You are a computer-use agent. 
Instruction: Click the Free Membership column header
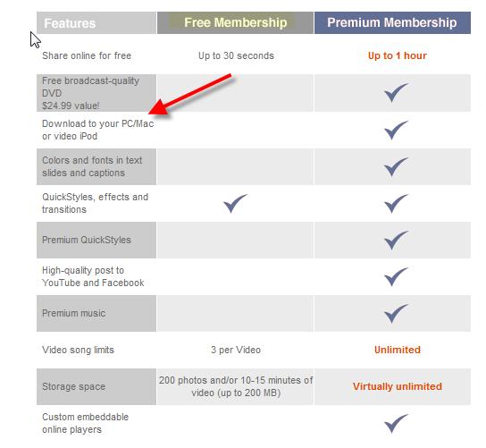click(x=235, y=22)
